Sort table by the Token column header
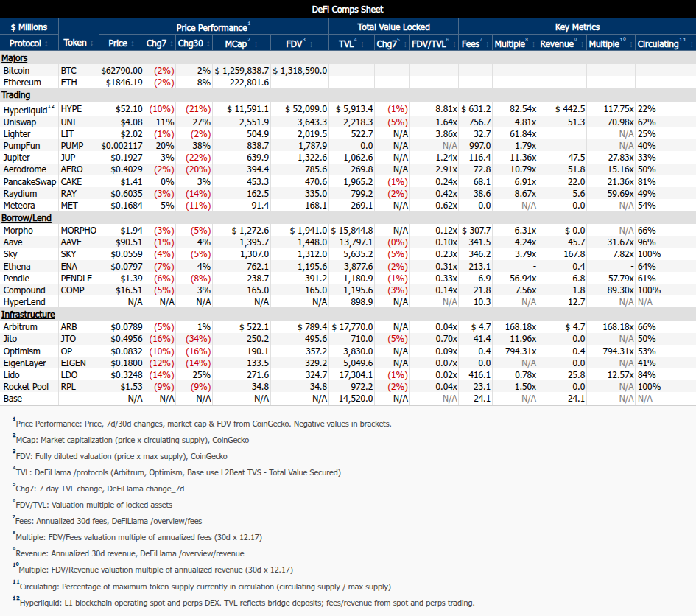The width and height of the screenshot is (696, 616). pyautogui.click(x=78, y=43)
